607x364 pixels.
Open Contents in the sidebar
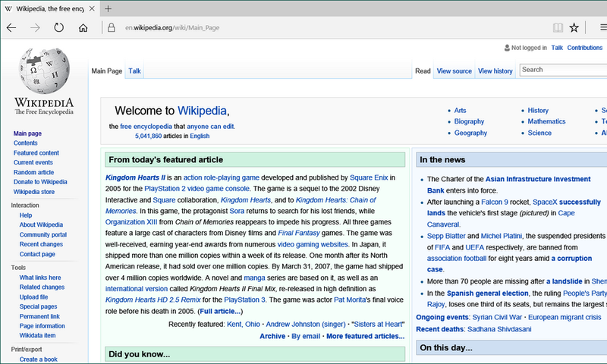pyautogui.click(x=26, y=143)
